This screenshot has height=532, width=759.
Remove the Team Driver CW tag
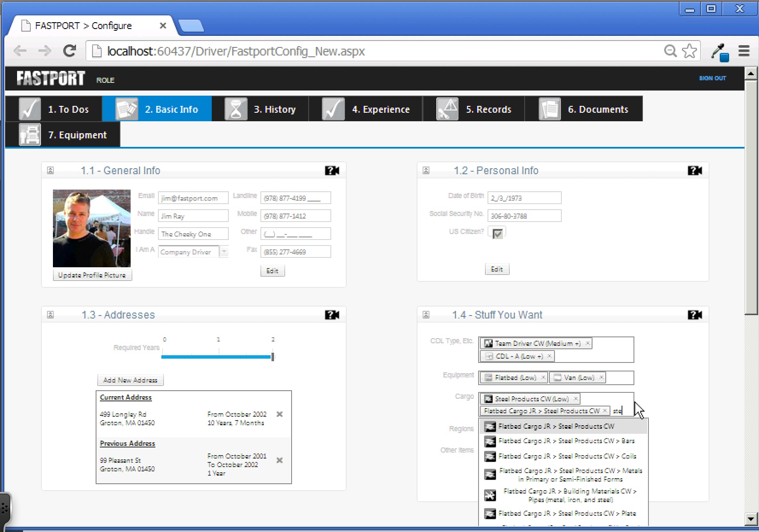pyautogui.click(x=587, y=343)
